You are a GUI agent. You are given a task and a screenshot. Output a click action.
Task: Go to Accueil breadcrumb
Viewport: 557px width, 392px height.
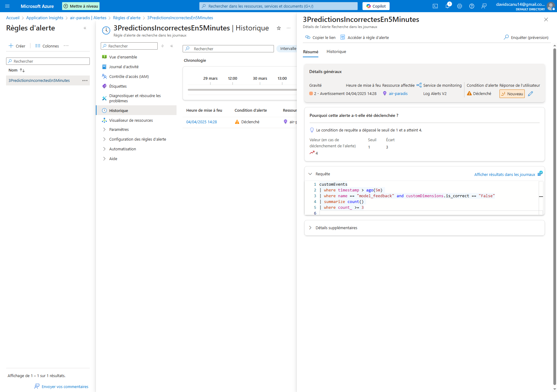13,18
